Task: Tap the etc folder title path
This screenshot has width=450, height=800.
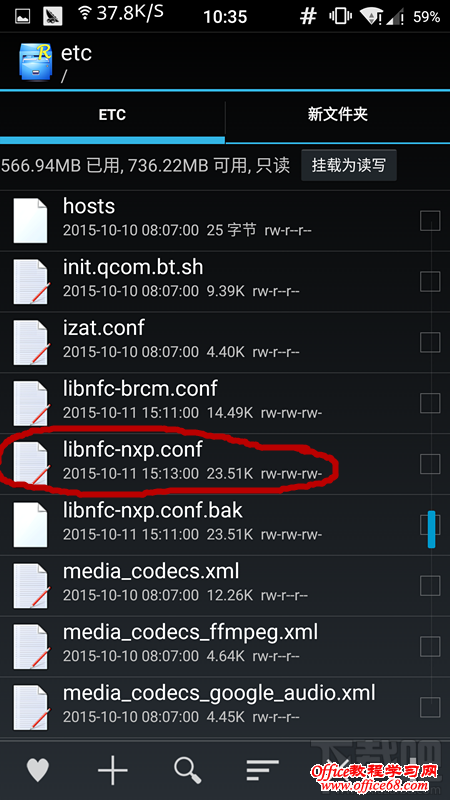Action: [77, 62]
